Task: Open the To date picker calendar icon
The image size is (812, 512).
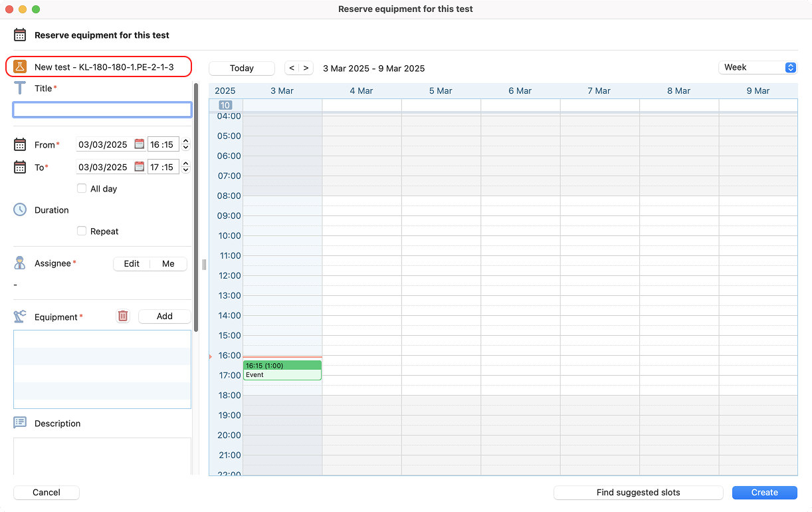Action: [x=139, y=167]
